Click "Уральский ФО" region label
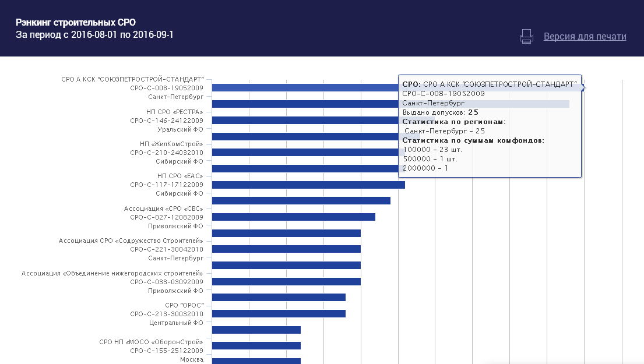Viewport: 644px width, 364px height. pos(180,129)
